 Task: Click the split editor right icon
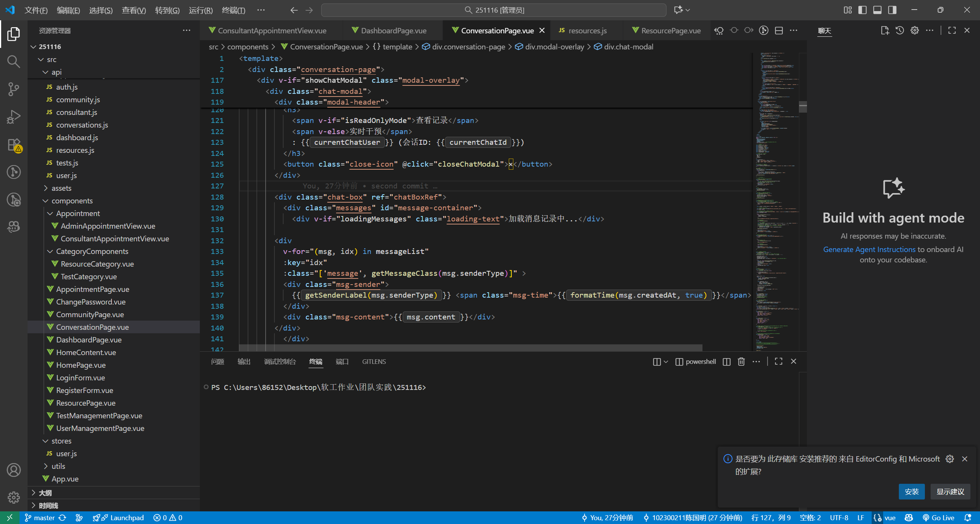[779, 31]
